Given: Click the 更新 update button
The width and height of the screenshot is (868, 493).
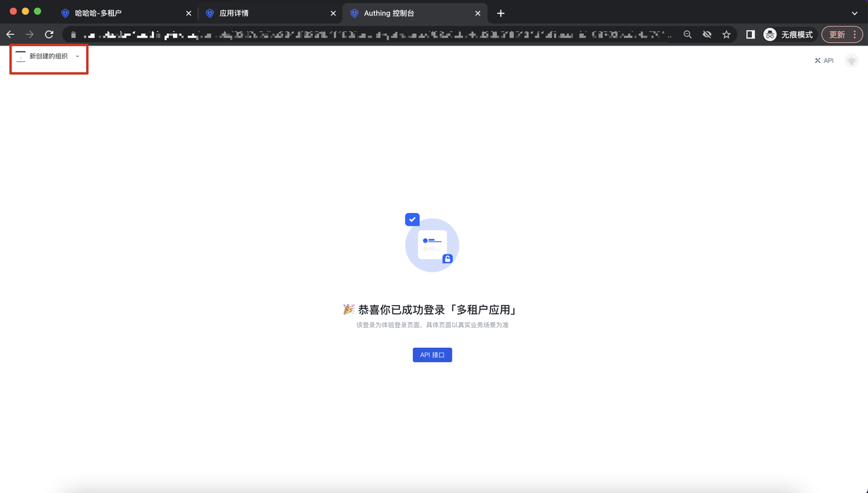Looking at the screenshot, I should (x=842, y=35).
